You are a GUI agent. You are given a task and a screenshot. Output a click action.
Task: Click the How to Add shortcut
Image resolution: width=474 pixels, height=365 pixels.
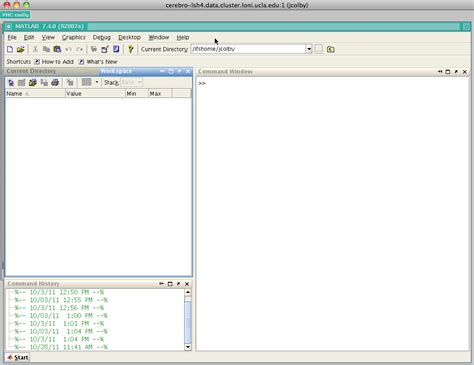(54, 62)
